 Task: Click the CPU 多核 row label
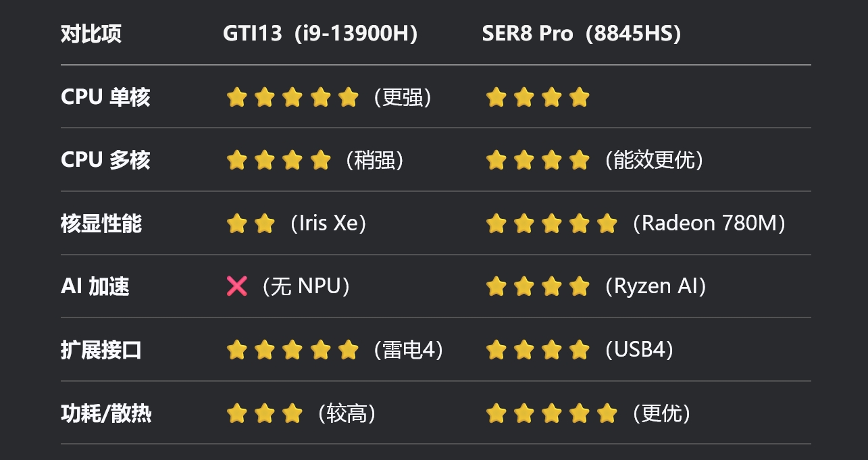[x=105, y=160]
